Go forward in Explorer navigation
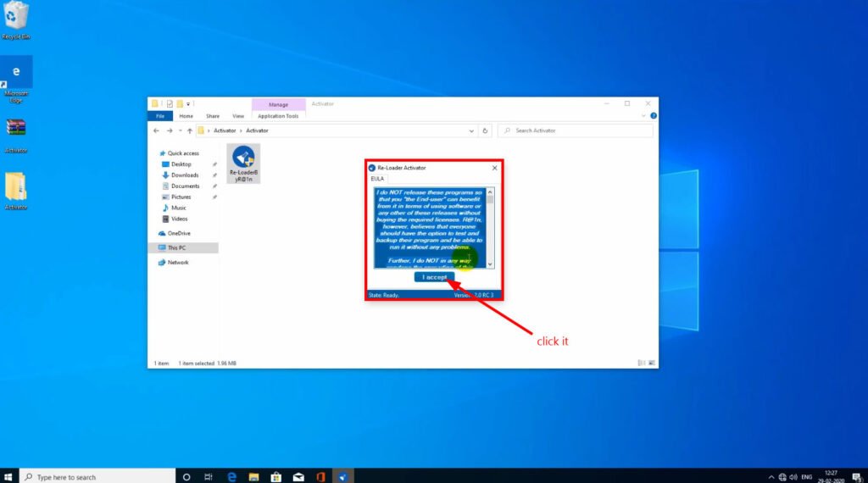This screenshot has height=483, width=868. [170, 130]
